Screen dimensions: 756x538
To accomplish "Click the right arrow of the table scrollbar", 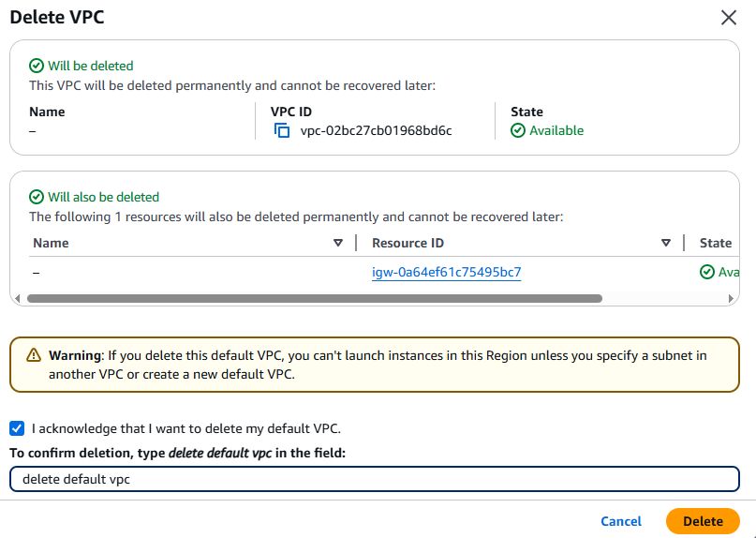I will [731, 299].
